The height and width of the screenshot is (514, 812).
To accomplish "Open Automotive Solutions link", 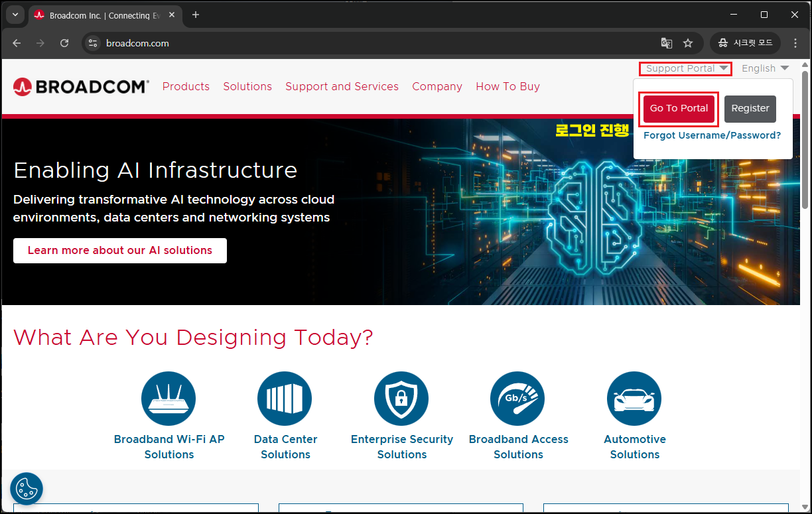I will pos(635,447).
